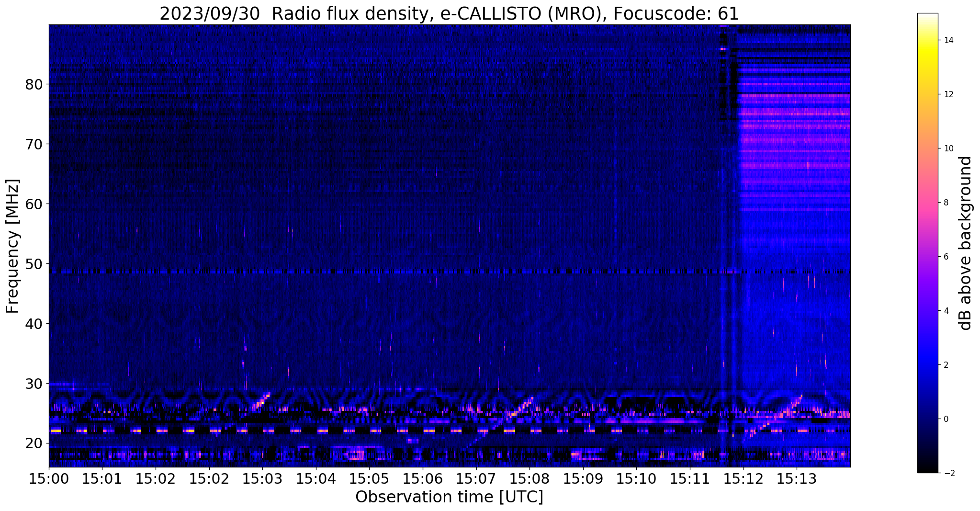Screen dimensions: 980x511
Task: Click the plot title mentioning e-CALLISTO (MRO)
Action: [449, 13]
